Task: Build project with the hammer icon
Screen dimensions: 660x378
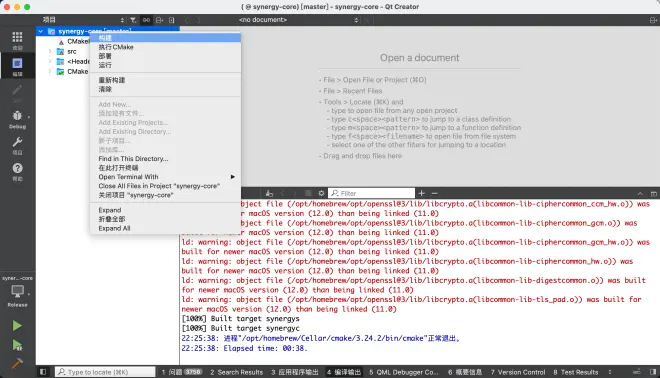Action: pos(17,363)
